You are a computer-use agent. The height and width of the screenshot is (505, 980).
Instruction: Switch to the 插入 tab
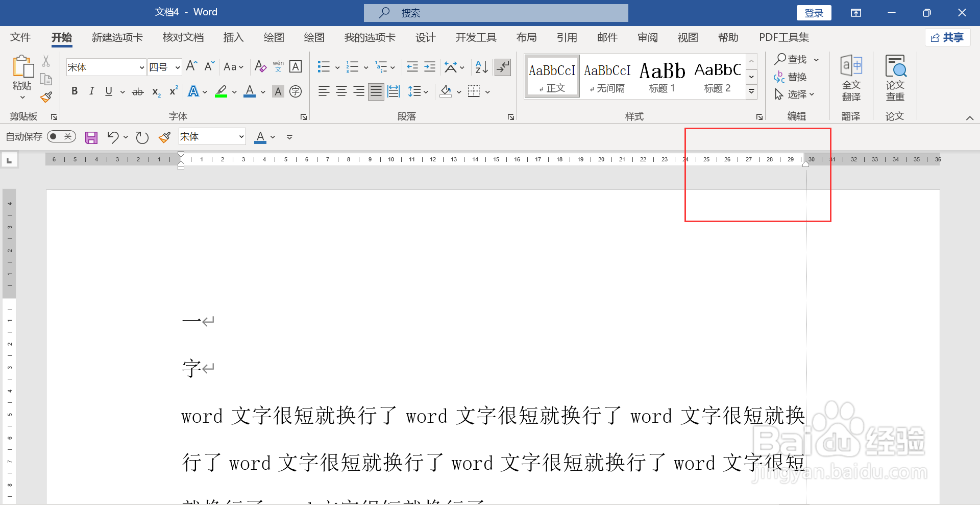(234, 37)
